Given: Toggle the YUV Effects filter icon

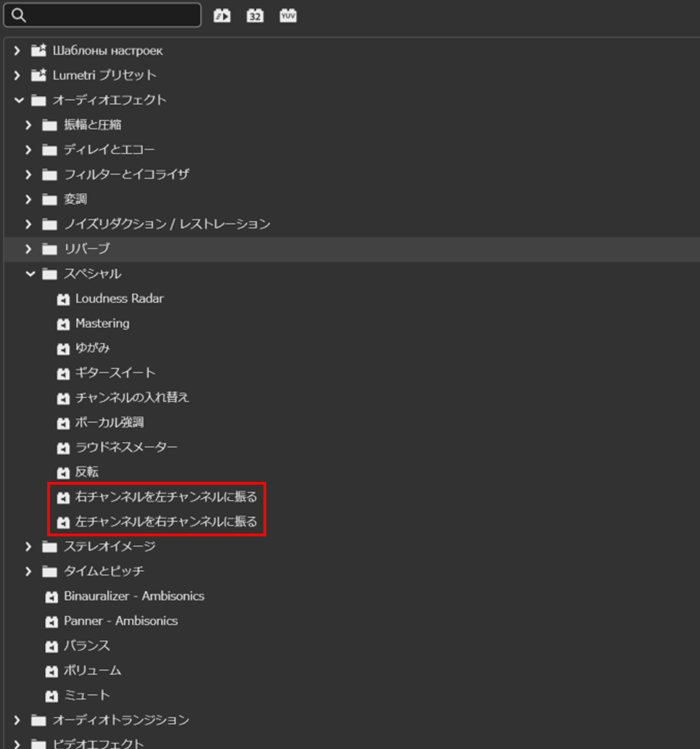Looking at the screenshot, I should (x=288, y=15).
